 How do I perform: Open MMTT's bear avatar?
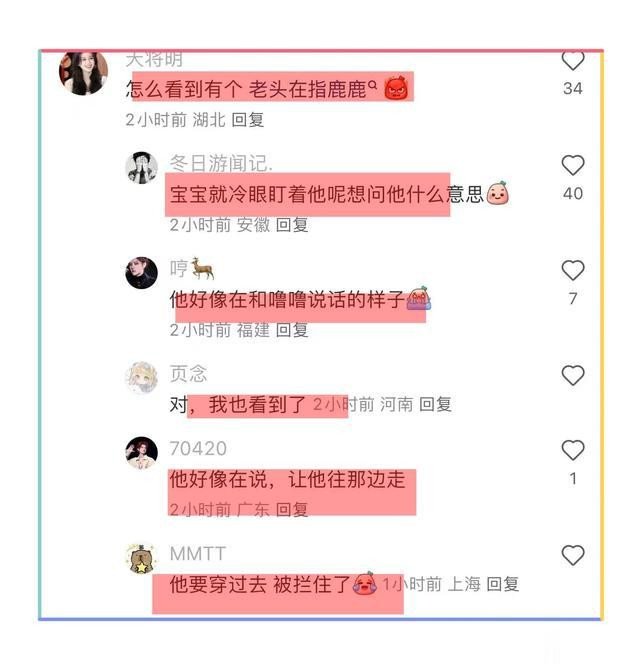pos(141,558)
